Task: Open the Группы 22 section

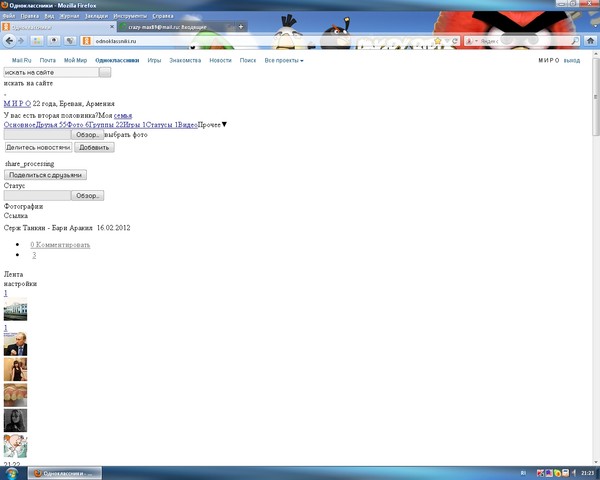Action: pos(106,125)
